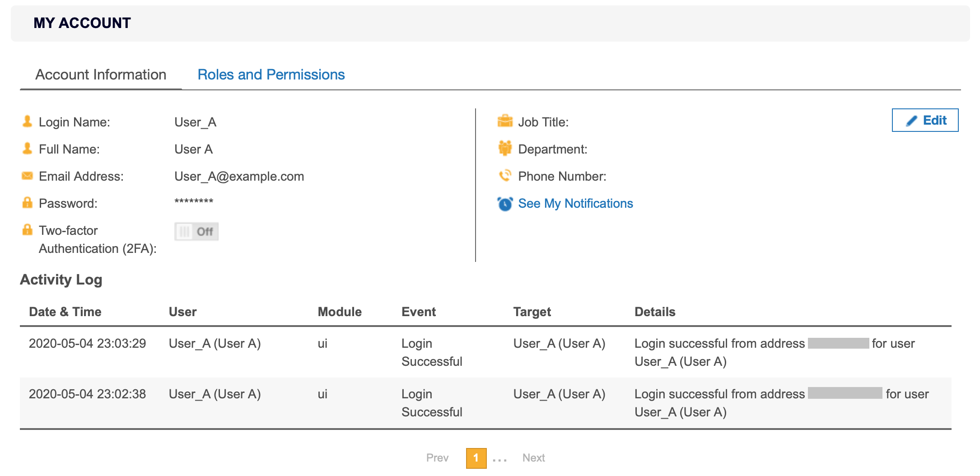Click the phone icon next to Phone Number
The width and height of the screenshot is (980, 476).
click(x=505, y=175)
